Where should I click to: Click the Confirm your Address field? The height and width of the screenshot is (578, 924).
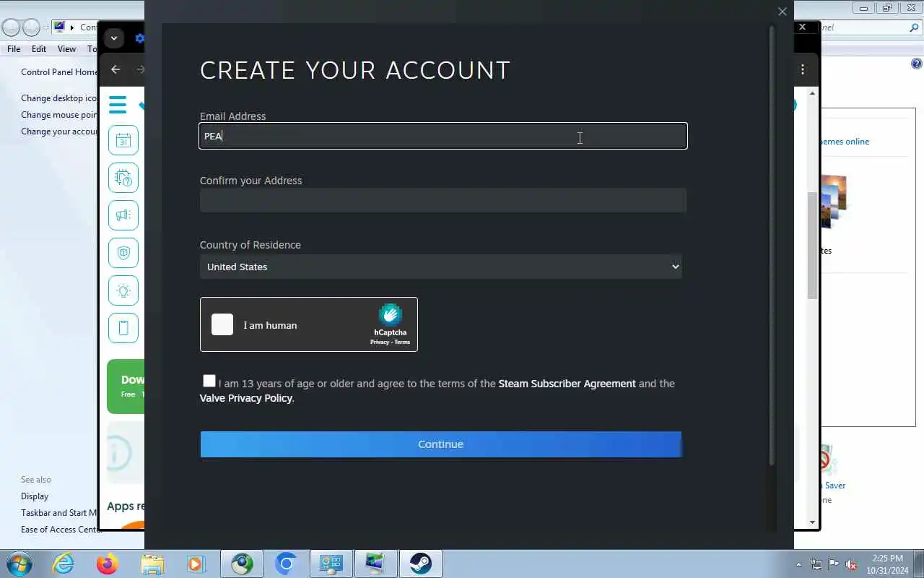pyautogui.click(x=443, y=200)
